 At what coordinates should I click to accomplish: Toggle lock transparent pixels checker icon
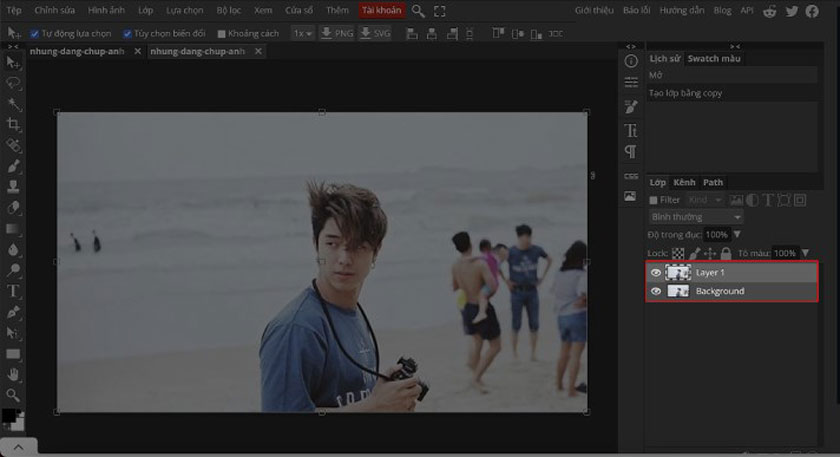point(678,253)
